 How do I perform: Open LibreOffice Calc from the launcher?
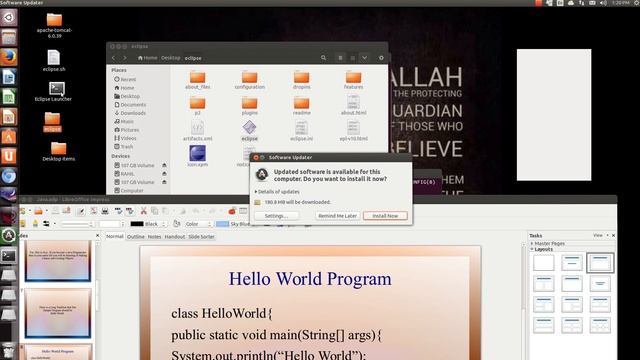[9, 97]
